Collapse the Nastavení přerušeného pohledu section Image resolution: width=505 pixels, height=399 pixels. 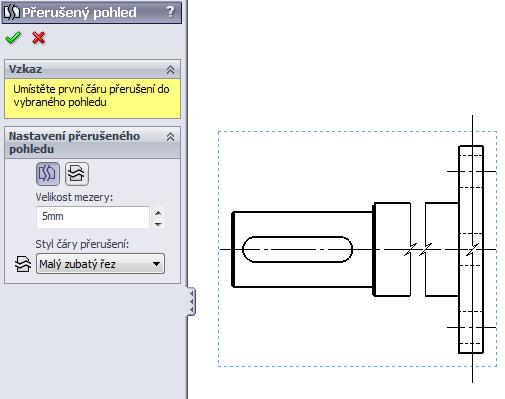170,137
